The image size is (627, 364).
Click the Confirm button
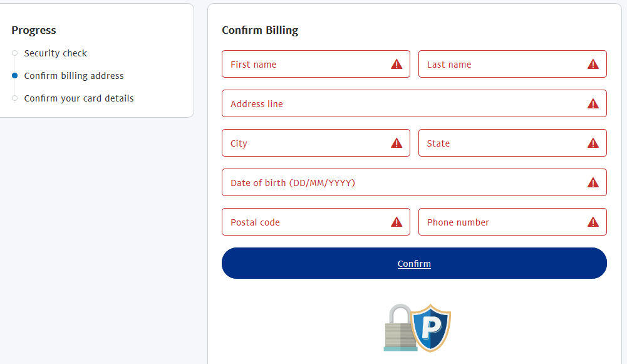[x=414, y=263]
